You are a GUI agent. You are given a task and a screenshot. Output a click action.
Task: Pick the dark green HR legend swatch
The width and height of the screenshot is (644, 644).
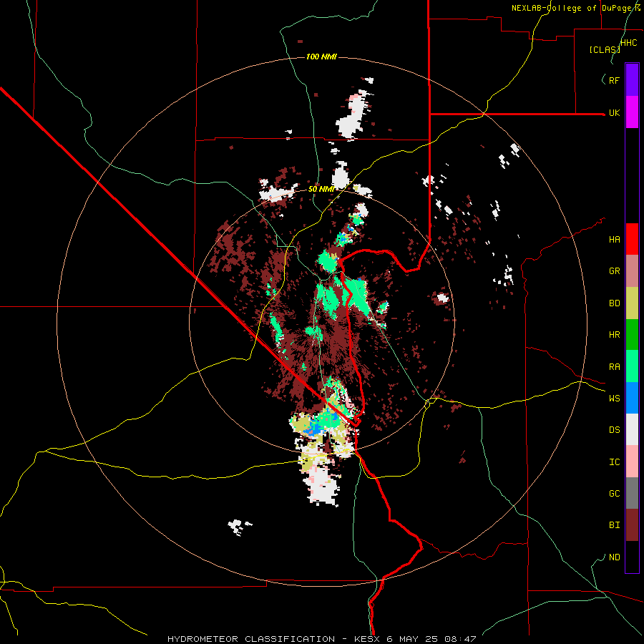(632, 335)
